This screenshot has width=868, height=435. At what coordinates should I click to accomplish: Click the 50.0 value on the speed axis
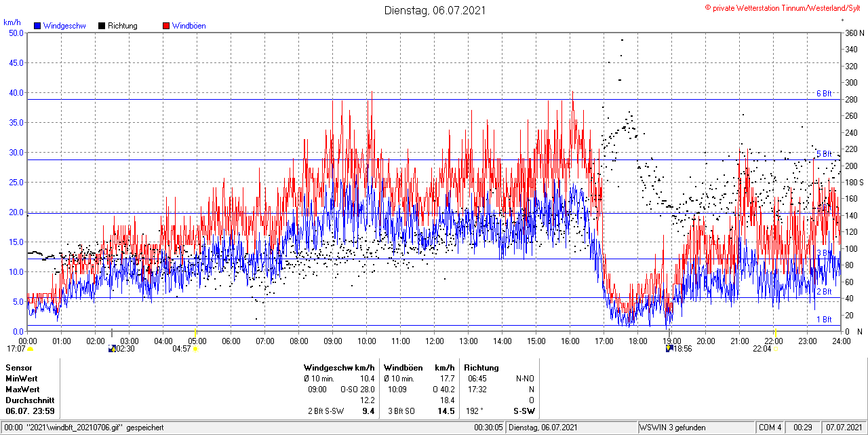point(16,33)
